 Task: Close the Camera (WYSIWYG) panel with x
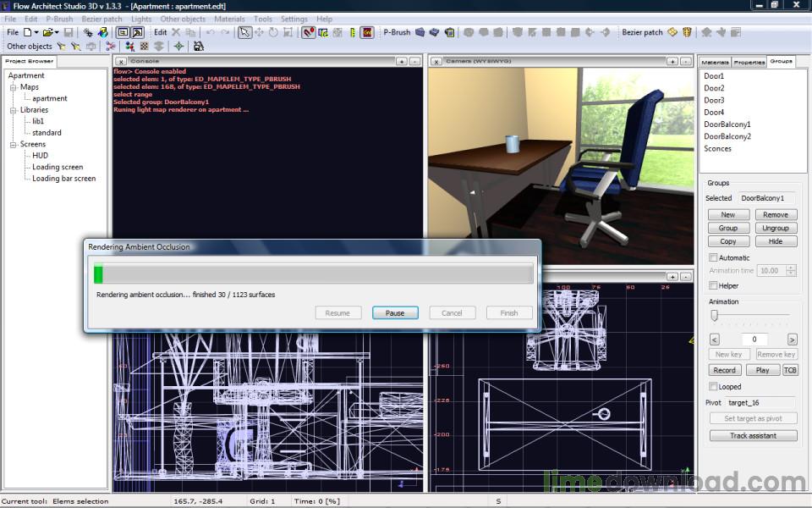[436, 61]
